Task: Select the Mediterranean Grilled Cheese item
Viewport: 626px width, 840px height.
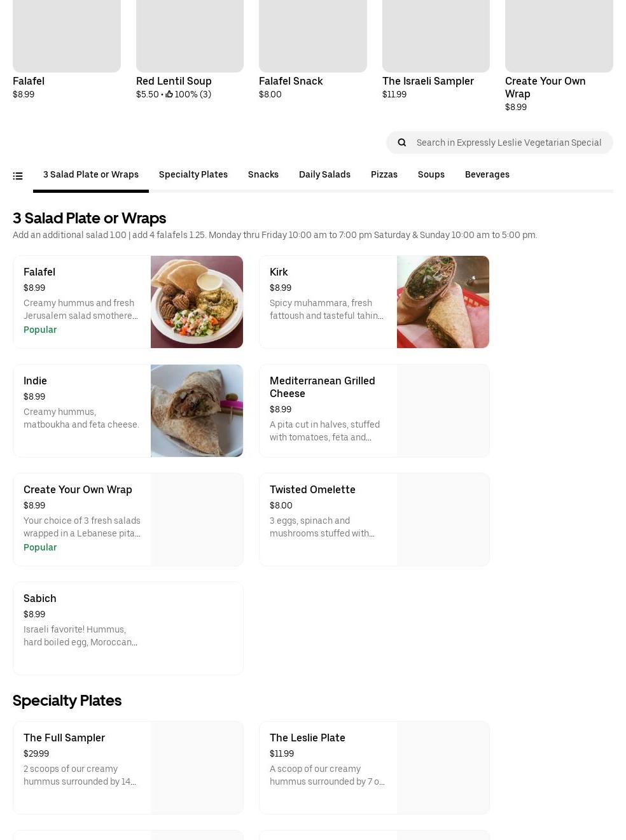Action: coord(323,387)
